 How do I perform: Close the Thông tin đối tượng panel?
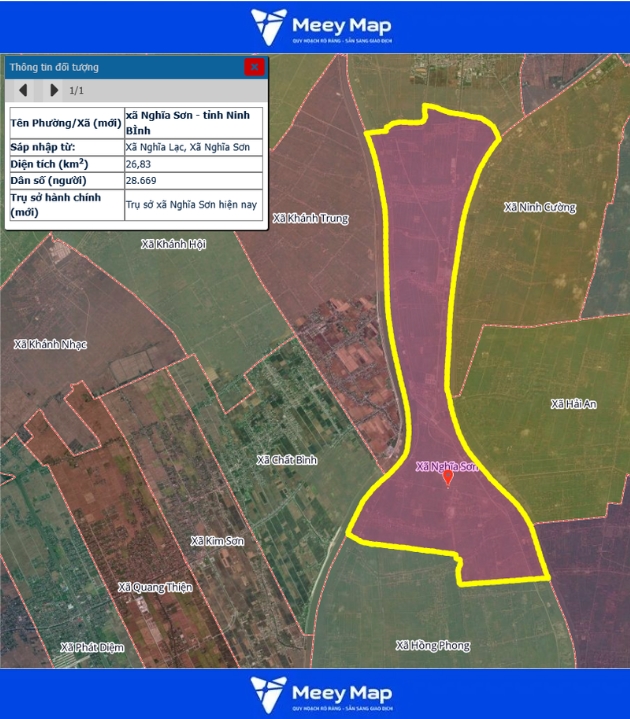[254, 67]
